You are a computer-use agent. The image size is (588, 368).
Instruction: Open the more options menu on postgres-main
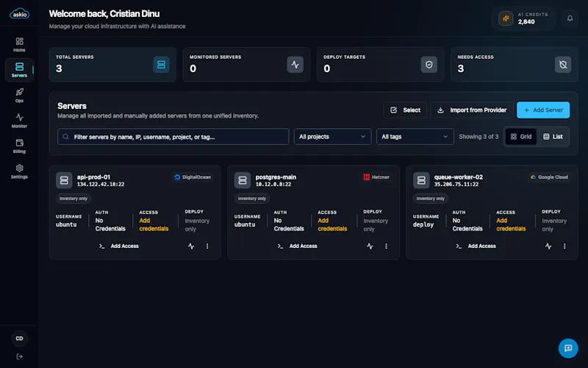coord(386,247)
